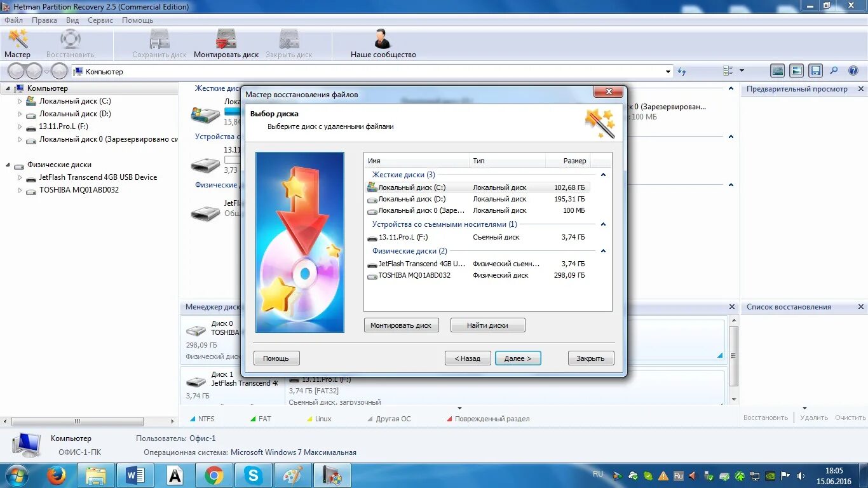The height and width of the screenshot is (488, 868).
Task: Open Skype from the taskbar
Action: (x=254, y=475)
